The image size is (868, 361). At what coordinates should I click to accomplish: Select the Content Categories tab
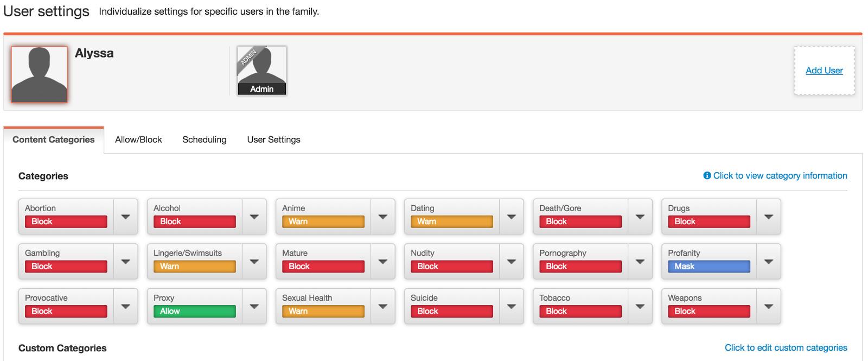53,140
